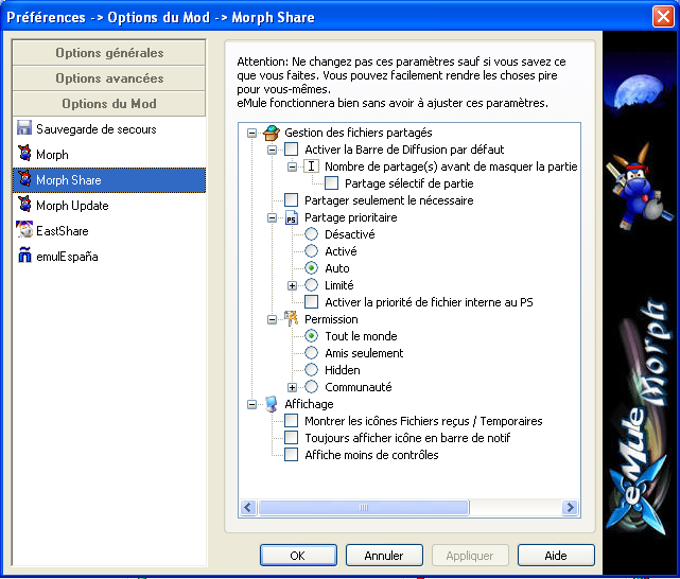Select Désactivé radio under Partage prioritaire
This screenshot has height=579, width=680.
[311, 234]
